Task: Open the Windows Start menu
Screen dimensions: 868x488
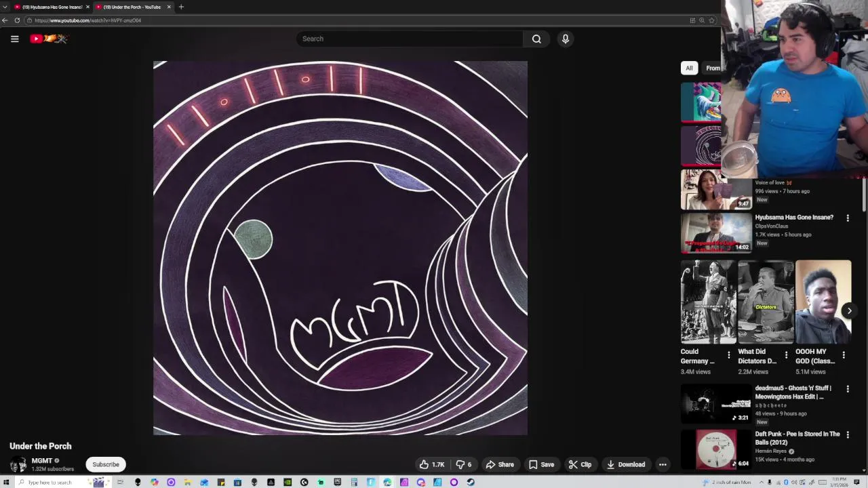Action: [6, 482]
